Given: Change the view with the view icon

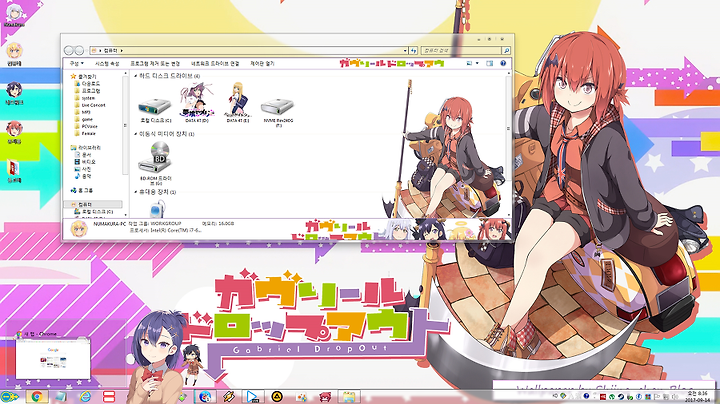Looking at the screenshot, I should (469, 63).
